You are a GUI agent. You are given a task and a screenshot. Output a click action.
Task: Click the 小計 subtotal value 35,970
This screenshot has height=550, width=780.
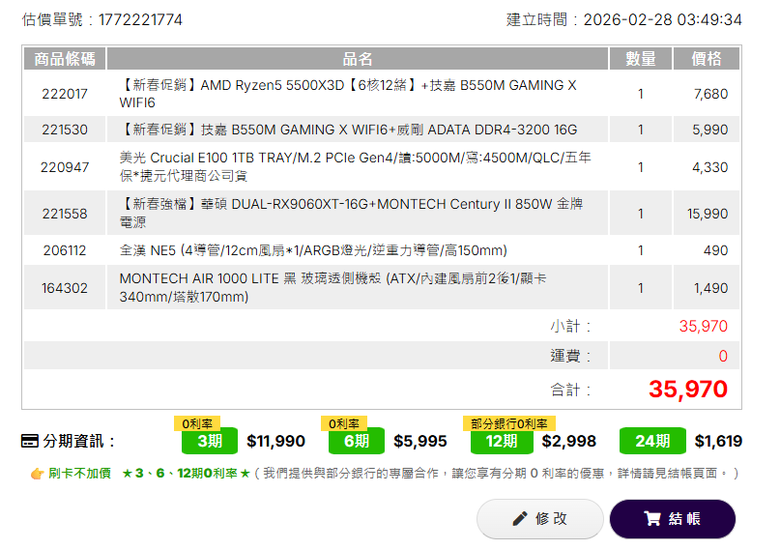703,326
